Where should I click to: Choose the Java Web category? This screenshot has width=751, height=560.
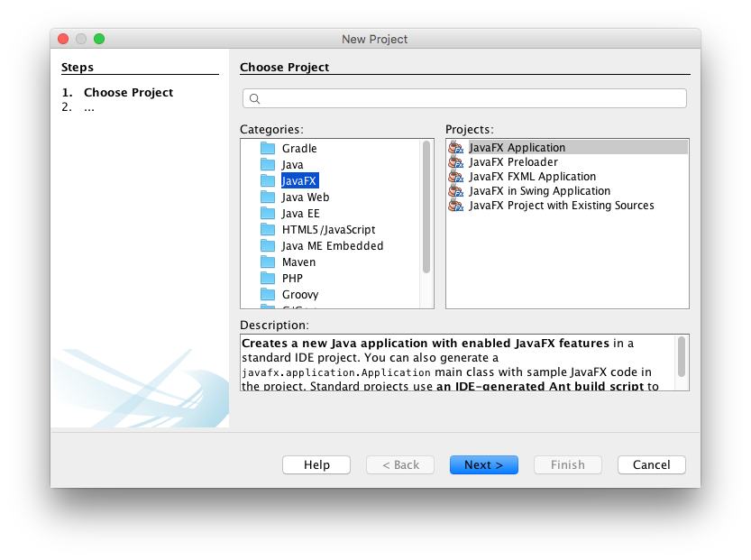[305, 197]
